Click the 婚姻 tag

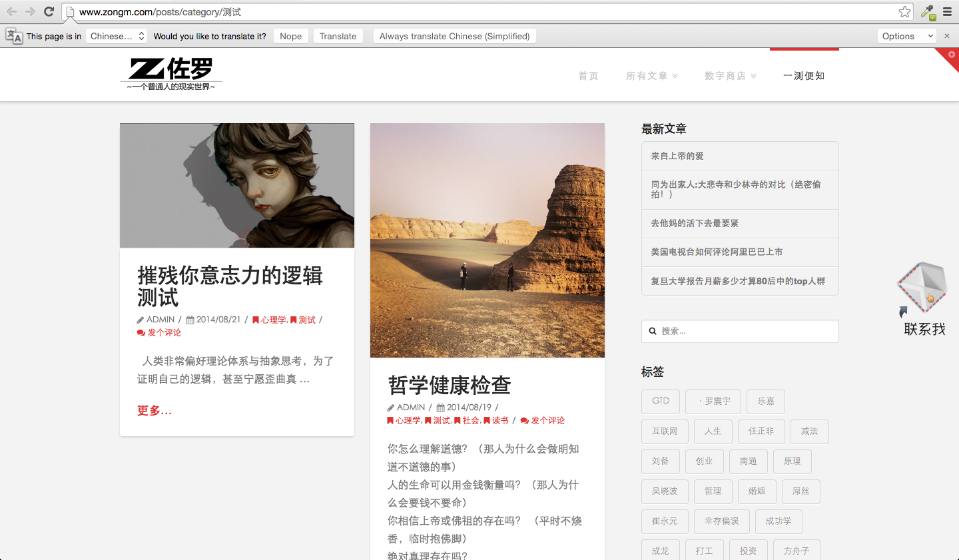757,491
